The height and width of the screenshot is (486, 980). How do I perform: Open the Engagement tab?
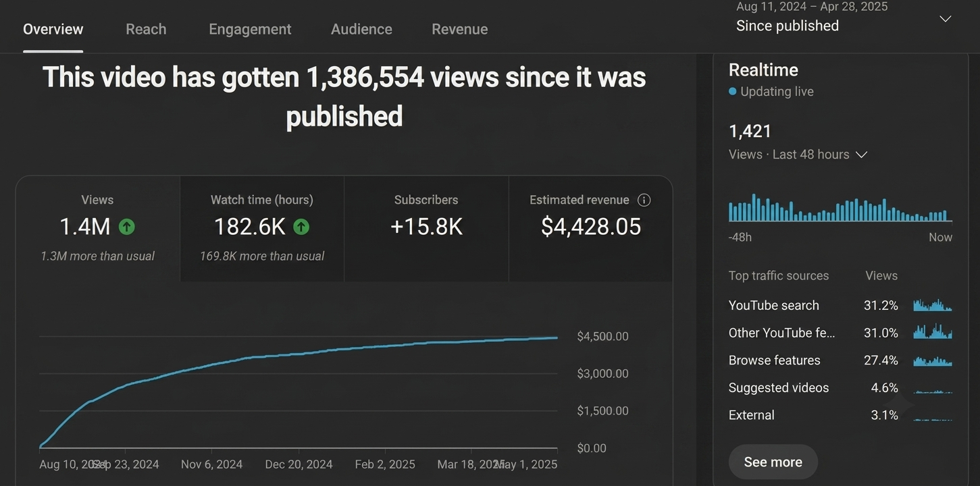[250, 29]
